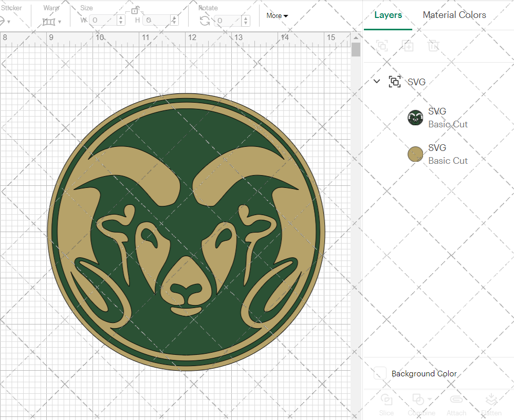This screenshot has width=514, height=420.
Task: Click the Width stepper arrows
Action: pyautogui.click(x=121, y=21)
